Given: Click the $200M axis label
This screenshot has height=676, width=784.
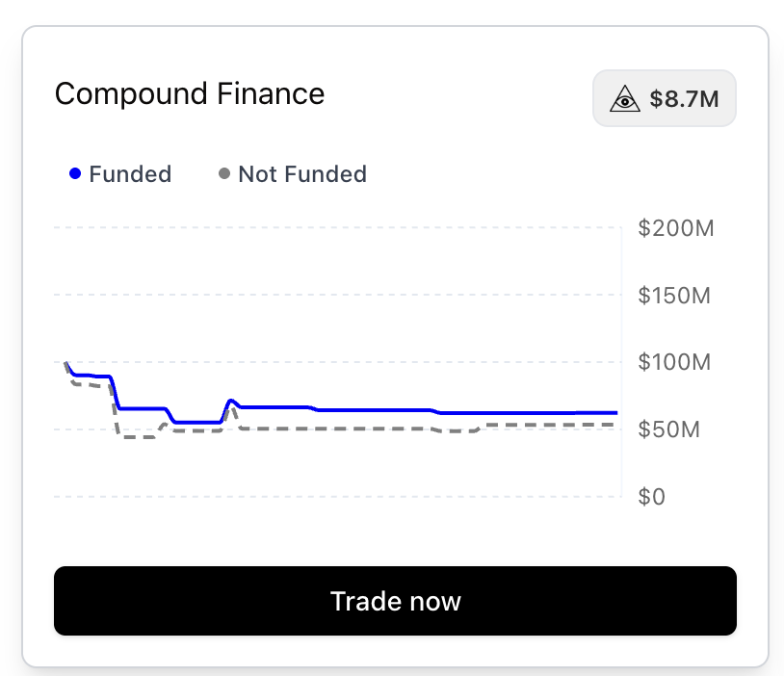Looking at the screenshot, I should coord(676,228).
